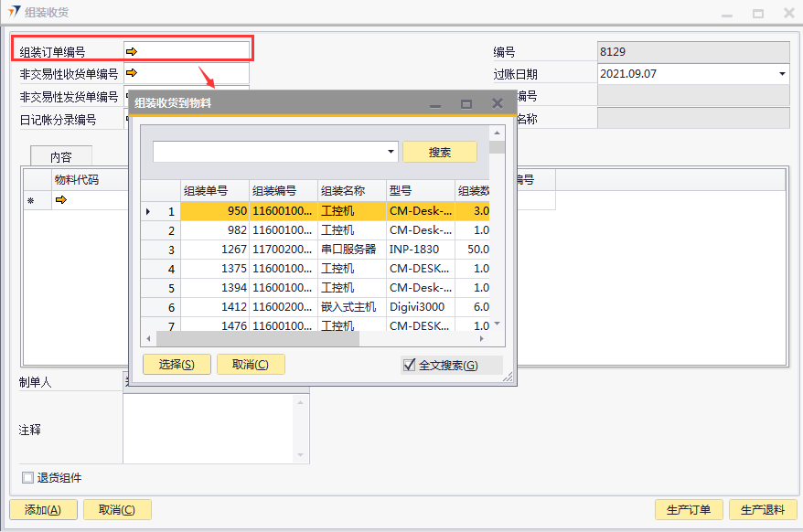The height and width of the screenshot is (532, 803).
Task: Click the resize grip of the 组装收货到物料 dialog
Action: pyautogui.click(x=508, y=377)
